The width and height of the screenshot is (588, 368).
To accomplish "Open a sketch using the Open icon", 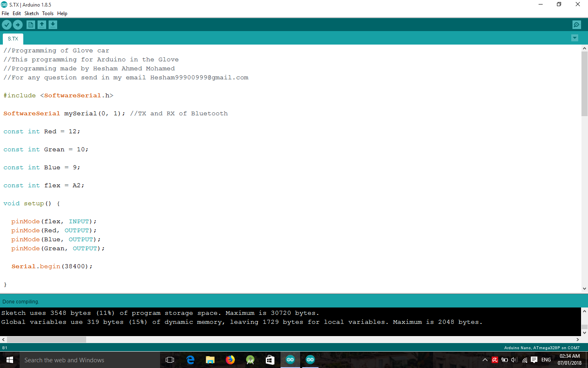I will [x=42, y=25].
